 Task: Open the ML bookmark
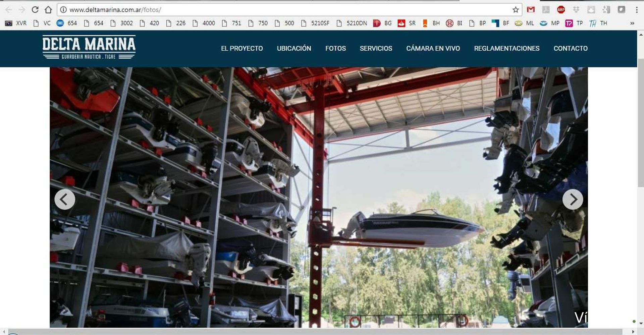click(x=524, y=23)
